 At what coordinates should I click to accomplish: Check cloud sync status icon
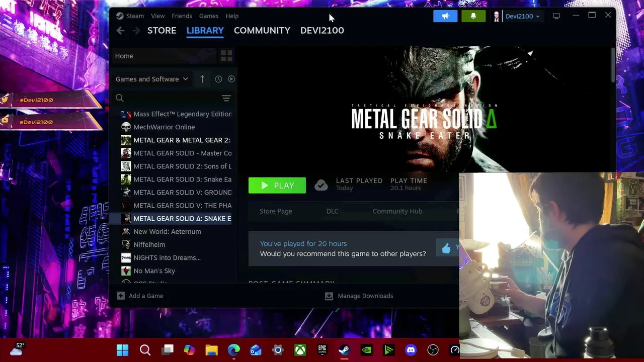tap(321, 186)
